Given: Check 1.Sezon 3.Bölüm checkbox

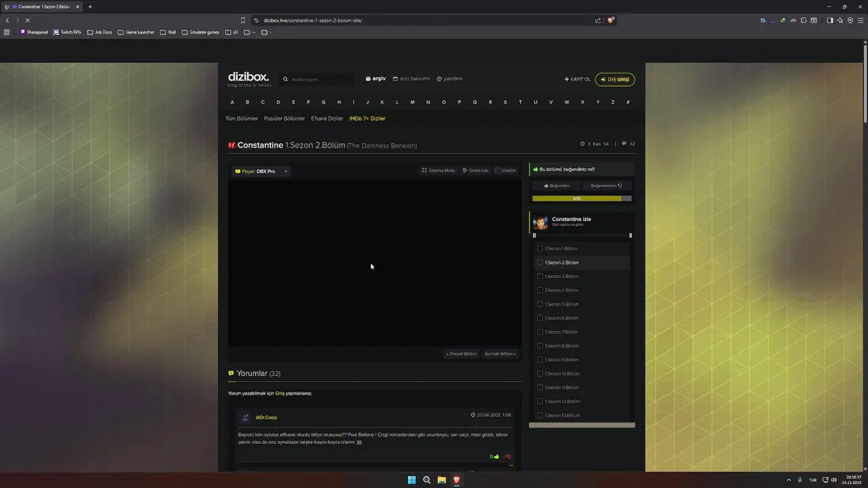Looking at the screenshot, I should pos(540,277).
